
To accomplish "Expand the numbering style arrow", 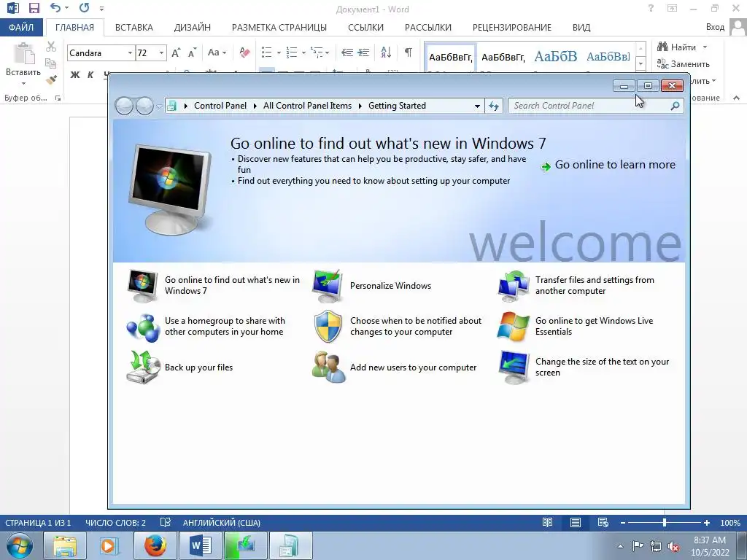I will tap(303, 52).
